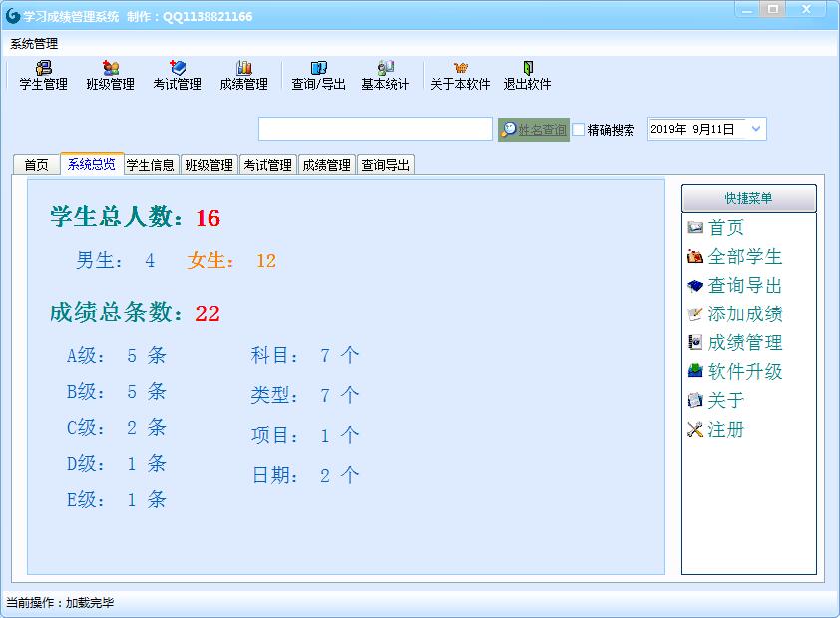Switch to the 成绩管理 tab

pos(327,165)
